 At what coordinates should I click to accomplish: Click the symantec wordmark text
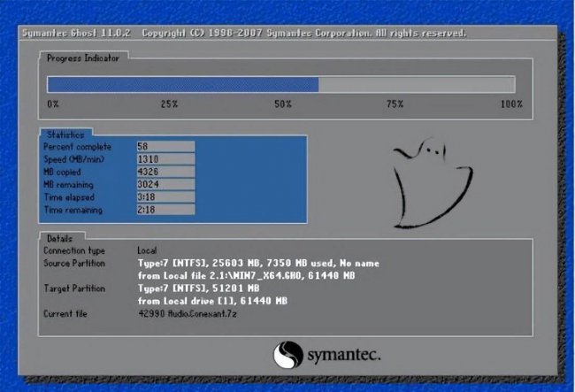pyautogui.click(x=344, y=355)
